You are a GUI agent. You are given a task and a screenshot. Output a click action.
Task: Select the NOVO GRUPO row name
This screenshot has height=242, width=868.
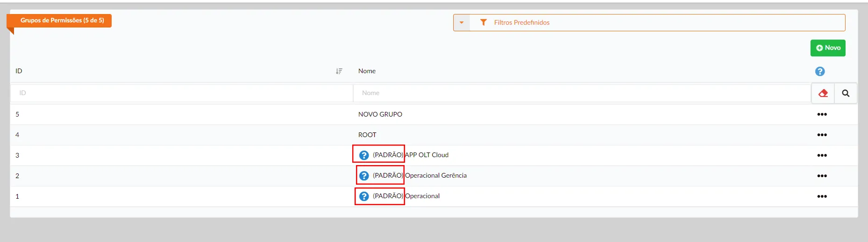(x=380, y=114)
